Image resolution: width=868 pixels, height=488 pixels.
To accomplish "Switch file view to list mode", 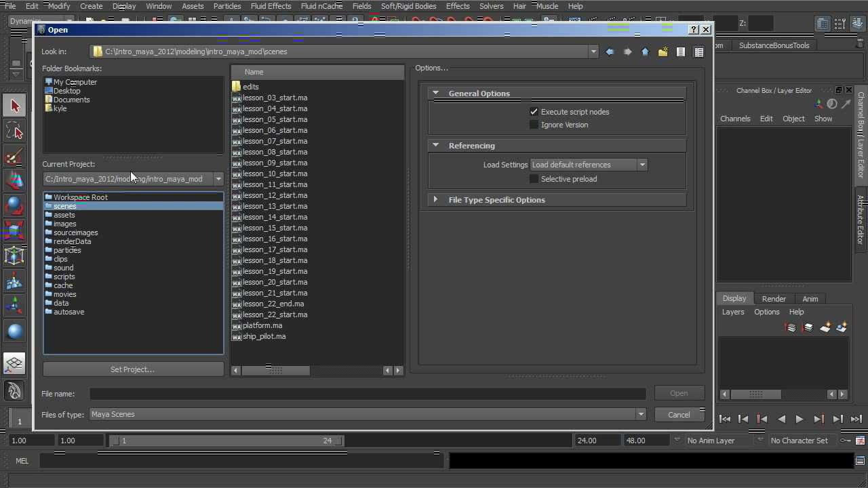I will coord(681,52).
